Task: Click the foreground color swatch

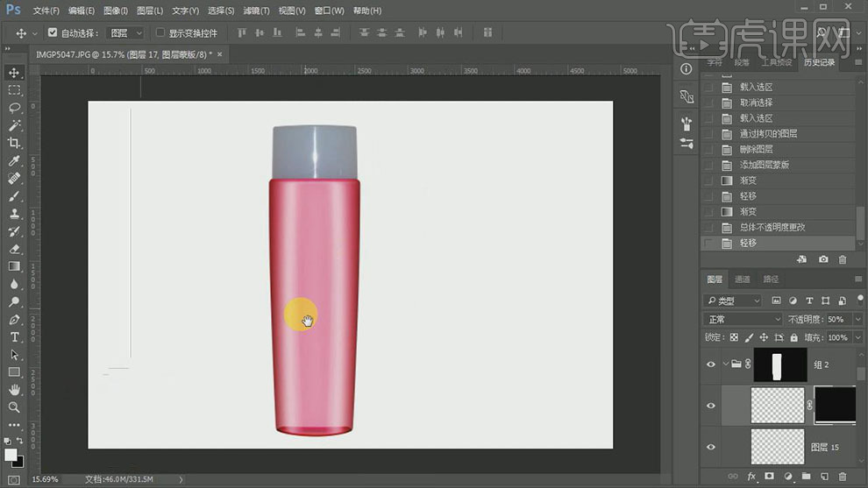Action: [11, 455]
